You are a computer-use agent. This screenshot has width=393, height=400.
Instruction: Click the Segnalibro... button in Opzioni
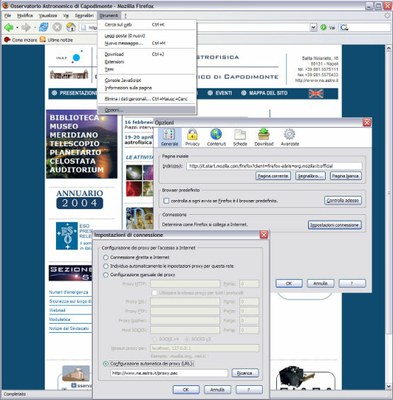[x=310, y=176]
